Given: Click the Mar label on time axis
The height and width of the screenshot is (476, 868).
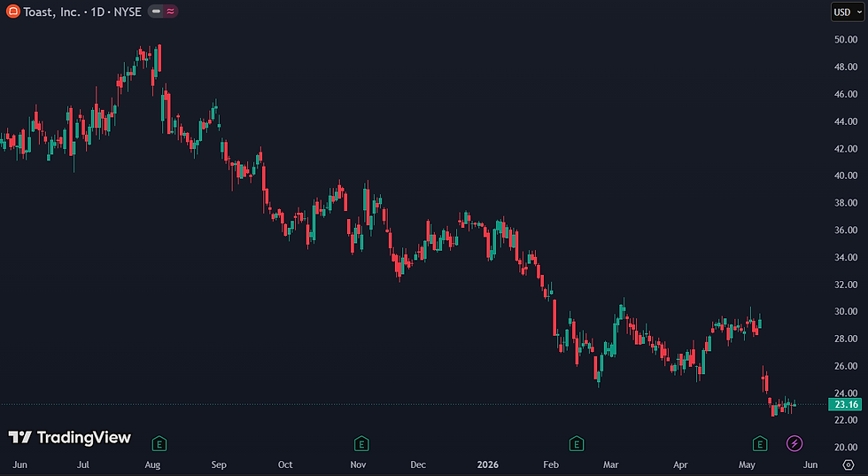Looking at the screenshot, I should (610, 464).
